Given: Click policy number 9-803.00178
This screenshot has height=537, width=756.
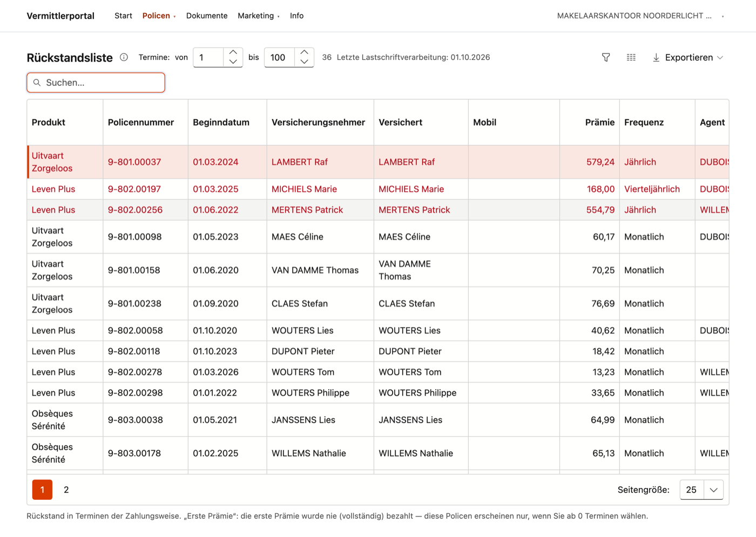Looking at the screenshot, I should pyautogui.click(x=134, y=453).
